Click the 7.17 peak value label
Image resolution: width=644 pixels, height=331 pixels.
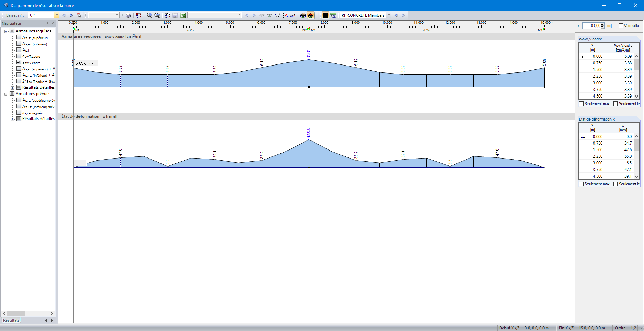309,54
